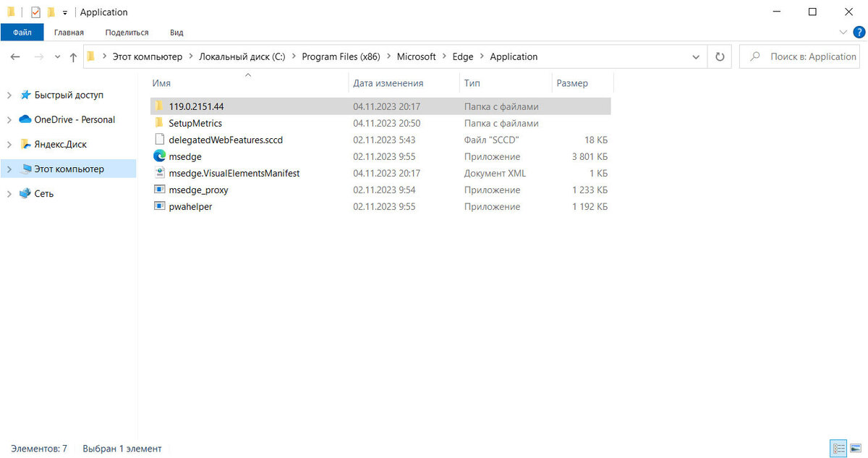
Task: Click the Forward navigation arrow
Action: (39, 56)
